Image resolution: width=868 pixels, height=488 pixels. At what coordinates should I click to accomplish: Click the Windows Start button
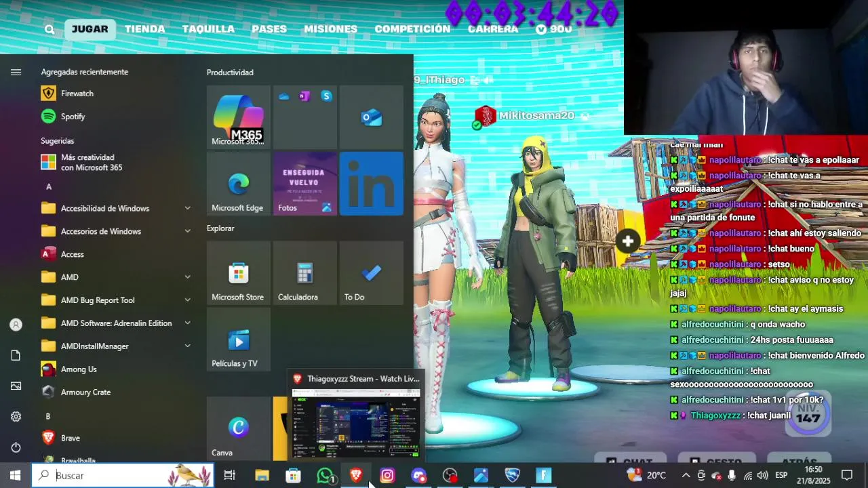[15, 476]
